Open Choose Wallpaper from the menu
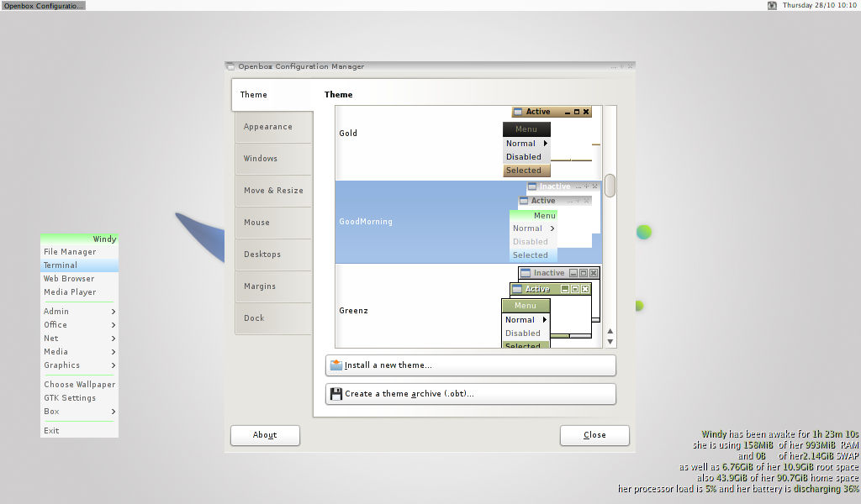 79,384
